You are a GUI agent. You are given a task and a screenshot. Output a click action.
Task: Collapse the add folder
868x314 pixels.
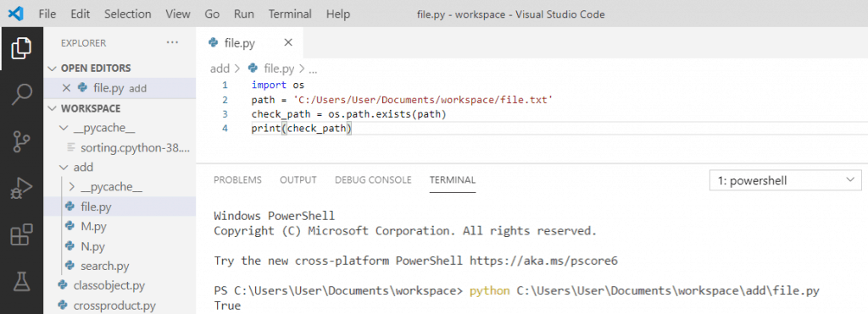[x=63, y=167]
